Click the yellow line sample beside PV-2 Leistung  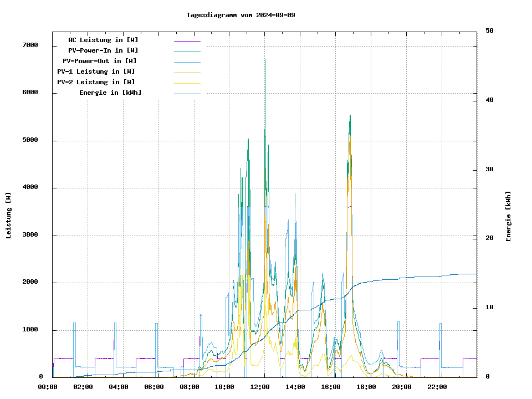(187, 83)
